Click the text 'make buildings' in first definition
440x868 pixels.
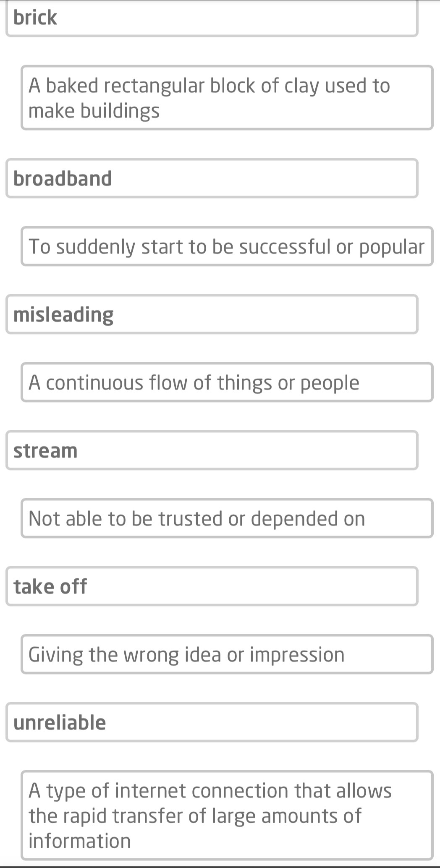pyautogui.click(x=94, y=111)
